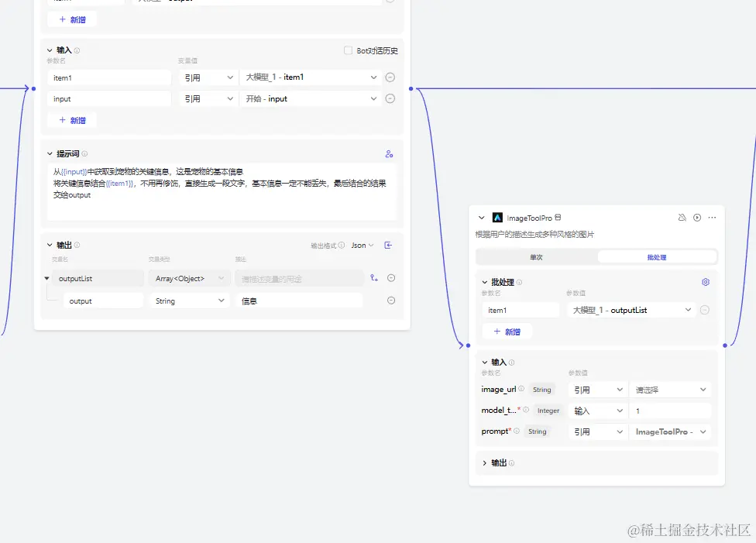The image size is (756, 543).
Task: Click the icon next to ImageToolPro name
Action: (558, 218)
